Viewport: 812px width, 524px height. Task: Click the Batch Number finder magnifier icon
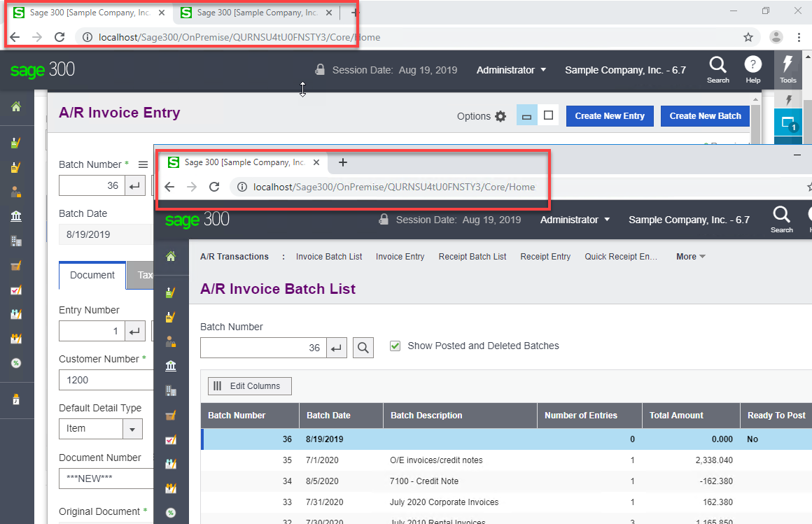pos(363,348)
